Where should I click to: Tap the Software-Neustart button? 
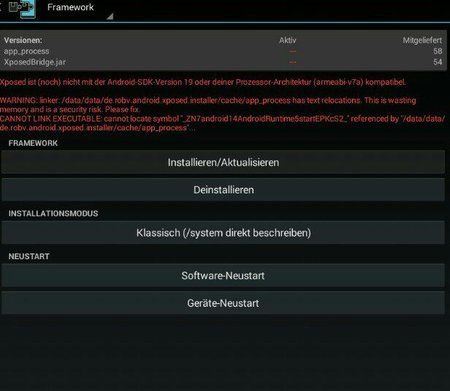223,276
